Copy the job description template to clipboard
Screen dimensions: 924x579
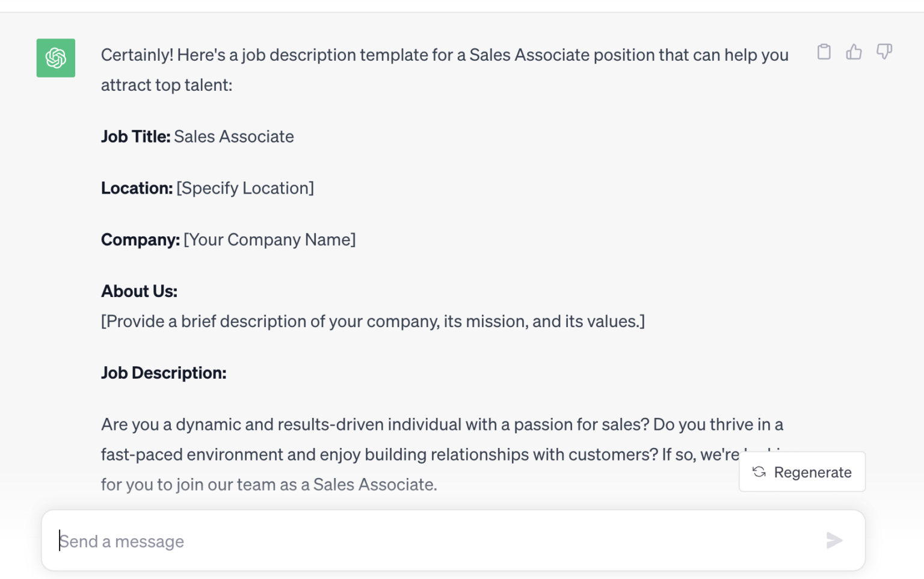pos(824,52)
